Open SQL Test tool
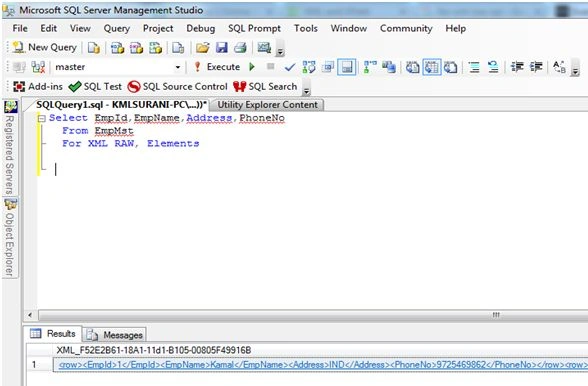The width and height of the screenshot is (588, 386). [95, 87]
